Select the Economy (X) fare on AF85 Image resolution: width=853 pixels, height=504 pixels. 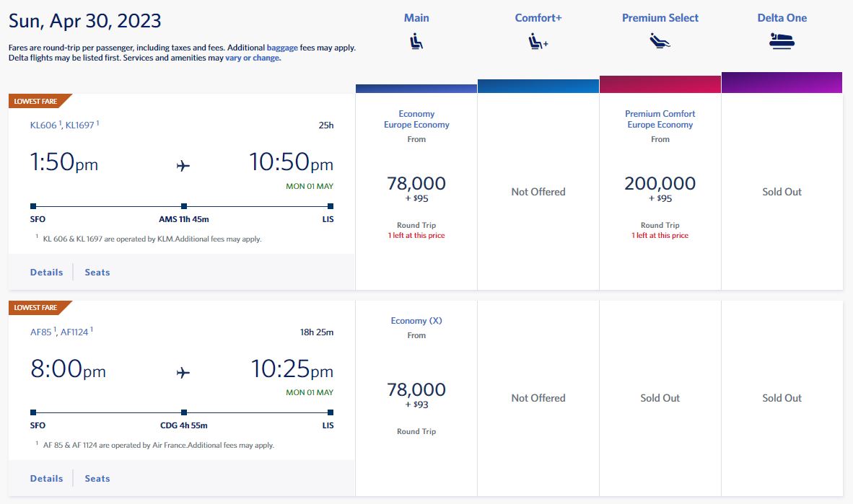tap(416, 390)
